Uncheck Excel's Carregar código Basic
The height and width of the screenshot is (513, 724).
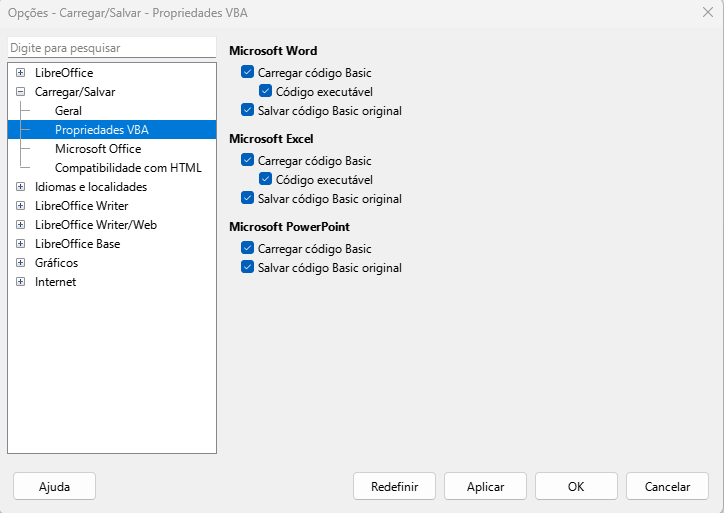(x=247, y=160)
